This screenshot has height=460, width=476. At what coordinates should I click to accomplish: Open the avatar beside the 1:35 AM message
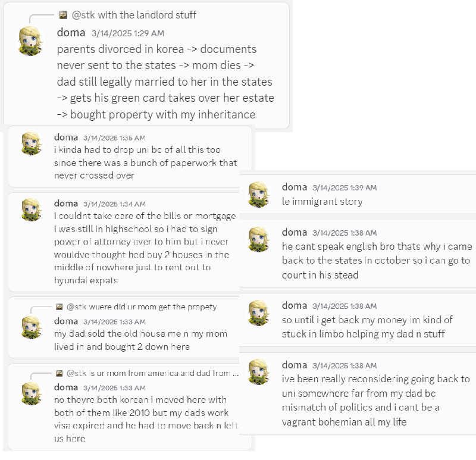(x=32, y=143)
